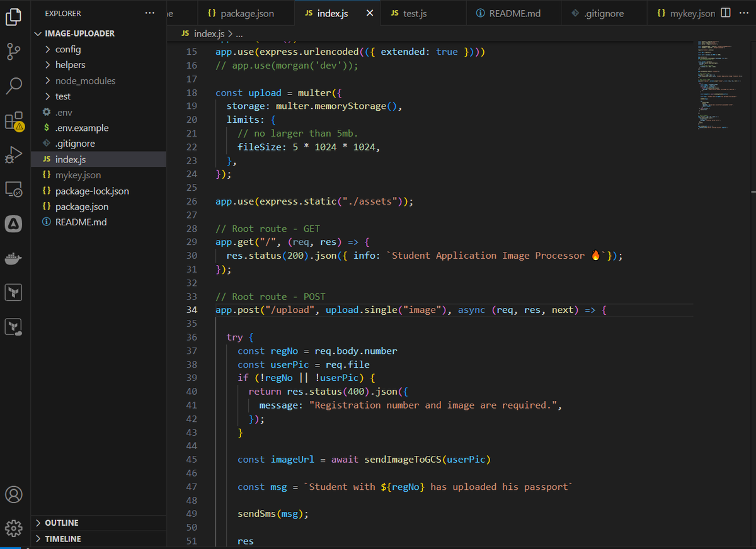756x549 pixels.
Task: Click the fire emoji in info string
Action: pyautogui.click(x=596, y=256)
